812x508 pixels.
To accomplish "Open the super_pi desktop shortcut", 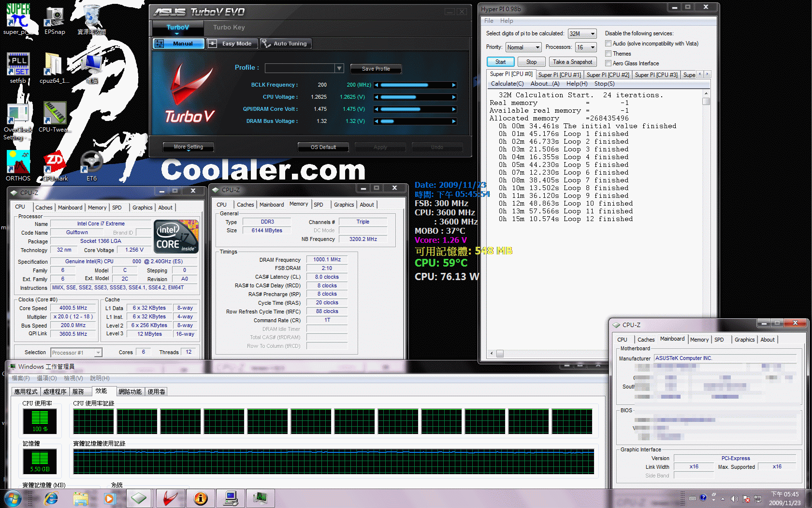I will pyautogui.click(x=17, y=19).
